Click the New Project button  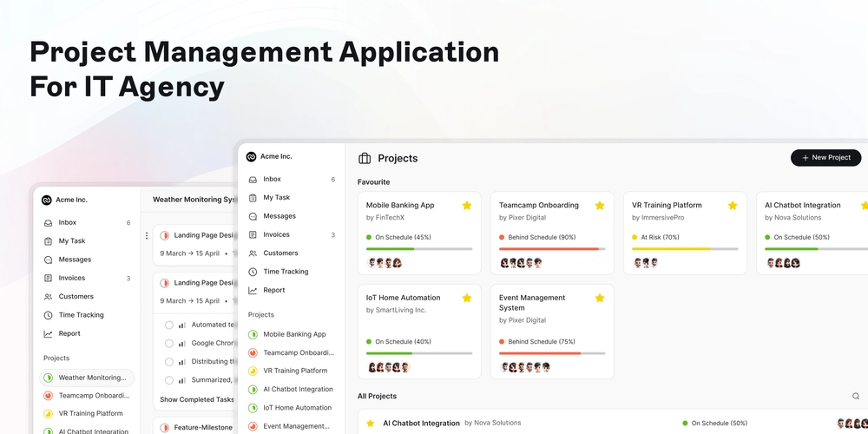point(825,158)
